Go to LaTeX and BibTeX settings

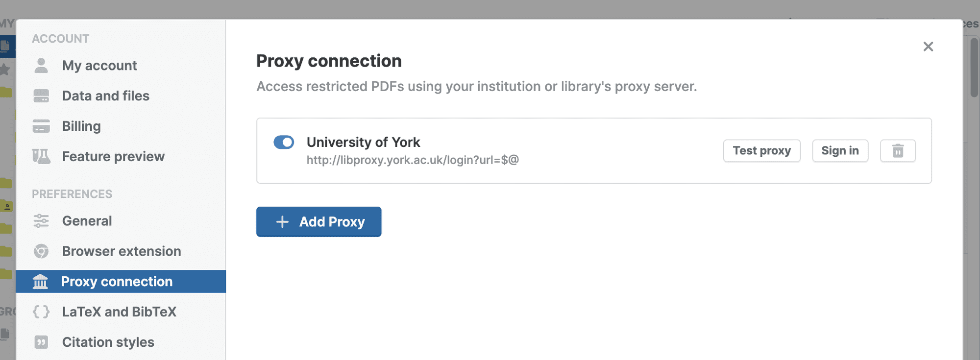click(x=119, y=312)
